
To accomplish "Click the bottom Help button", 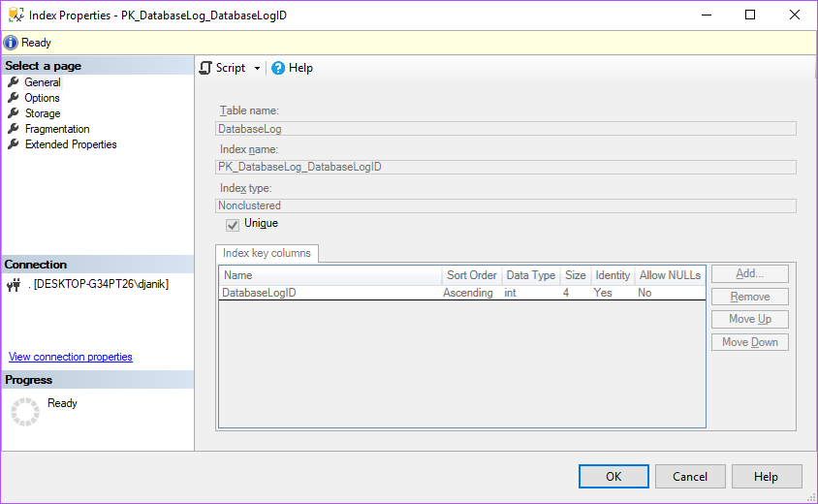I will [x=767, y=477].
